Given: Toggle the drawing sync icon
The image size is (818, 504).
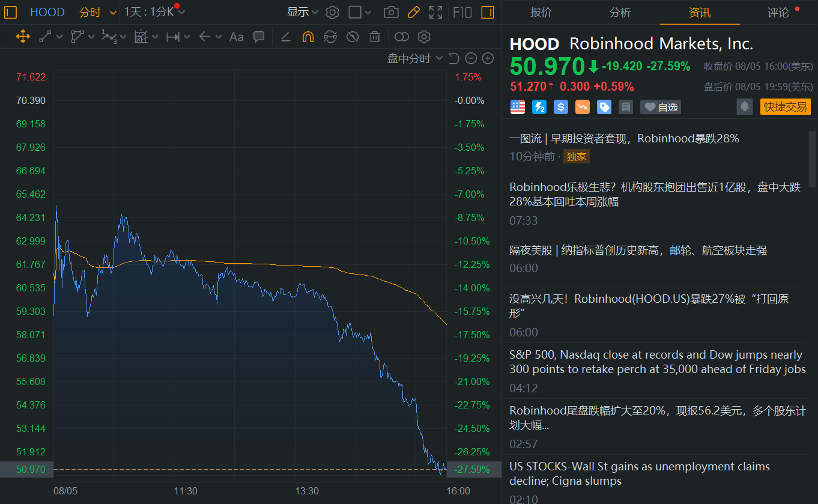Looking at the screenshot, I should (x=330, y=37).
